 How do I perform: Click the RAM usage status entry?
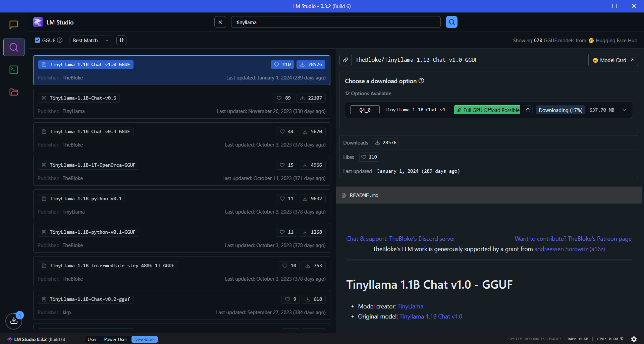click(x=578, y=339)
